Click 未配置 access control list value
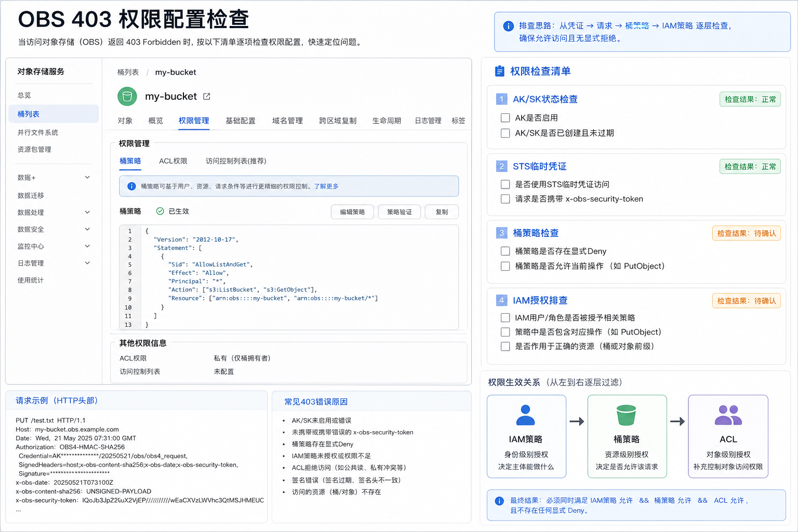Screen dimensions: 798x532 224,371
